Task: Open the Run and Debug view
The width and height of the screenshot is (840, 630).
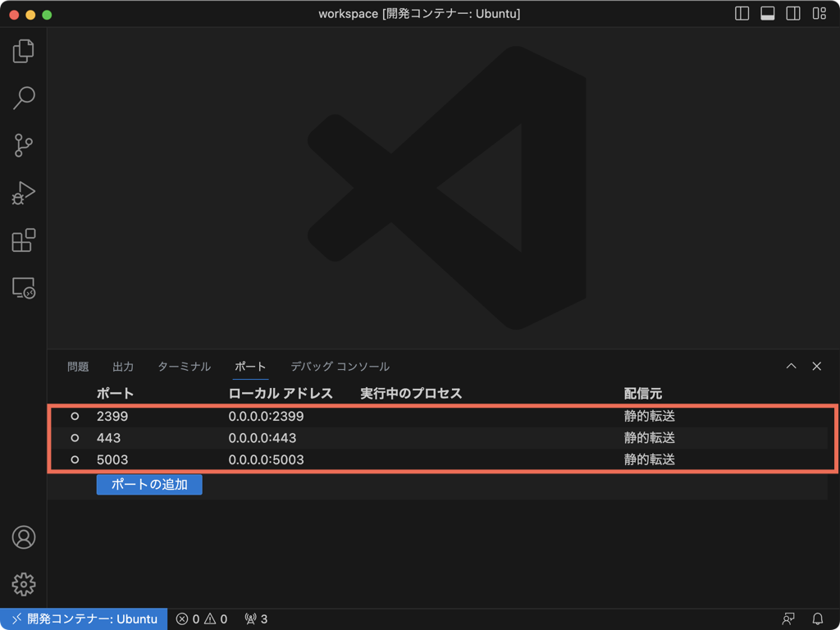Action: (x=24, y=193)
